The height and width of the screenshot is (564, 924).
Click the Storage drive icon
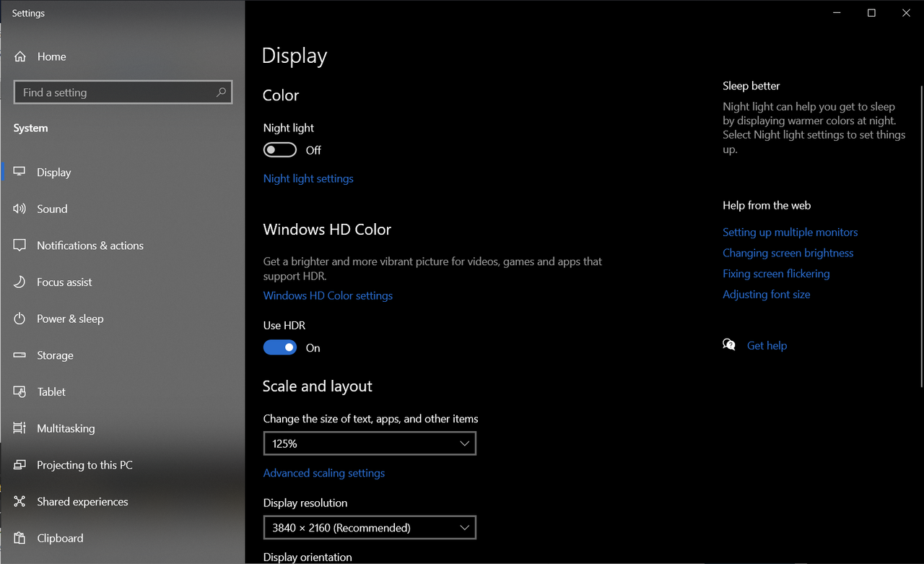[x=20, y=355]
